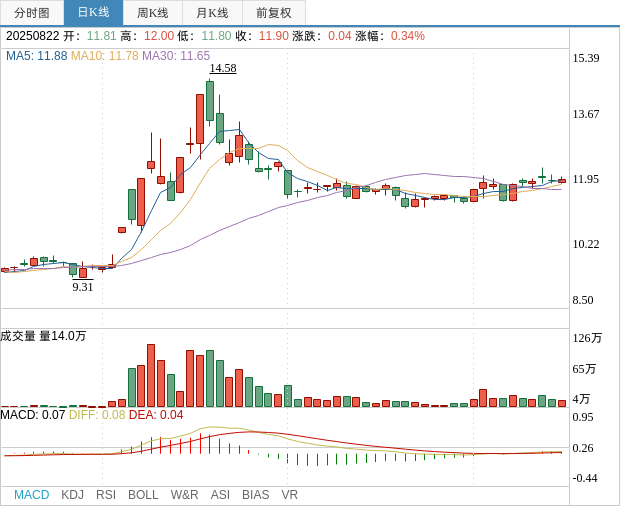620x506 pixels.
Task: Click the tallest red volume bar
Action: 151,376
